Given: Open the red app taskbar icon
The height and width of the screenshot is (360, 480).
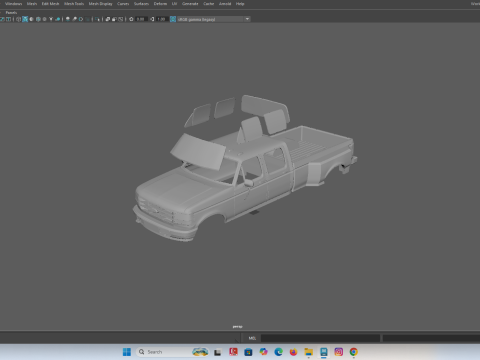Looking at the screenshot, I should (233, 352).
